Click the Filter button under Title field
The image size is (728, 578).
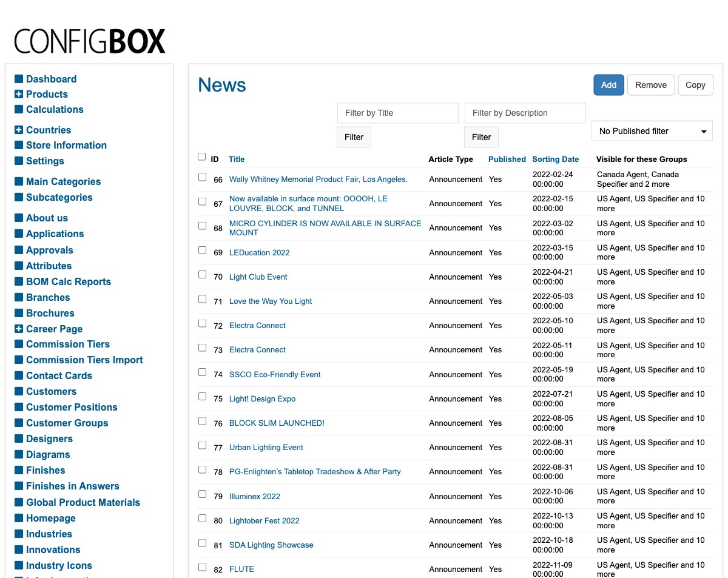coord(354,137)
